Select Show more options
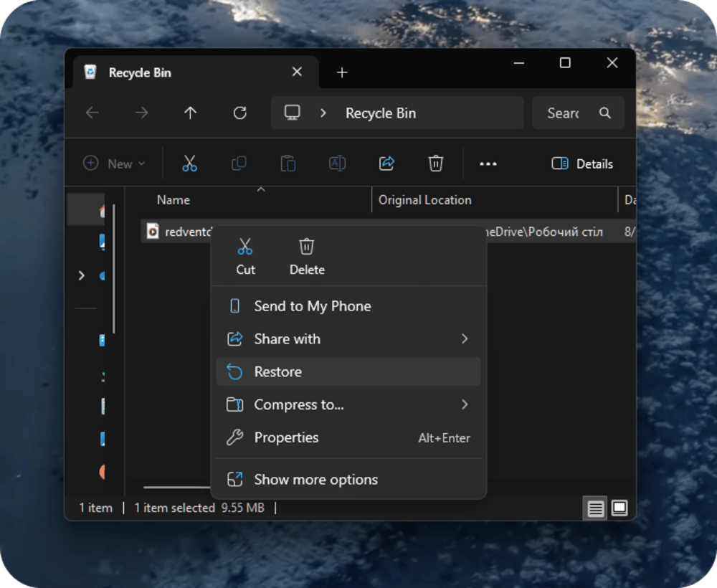Viewport: 717px width, 588px height. [315, 480]
